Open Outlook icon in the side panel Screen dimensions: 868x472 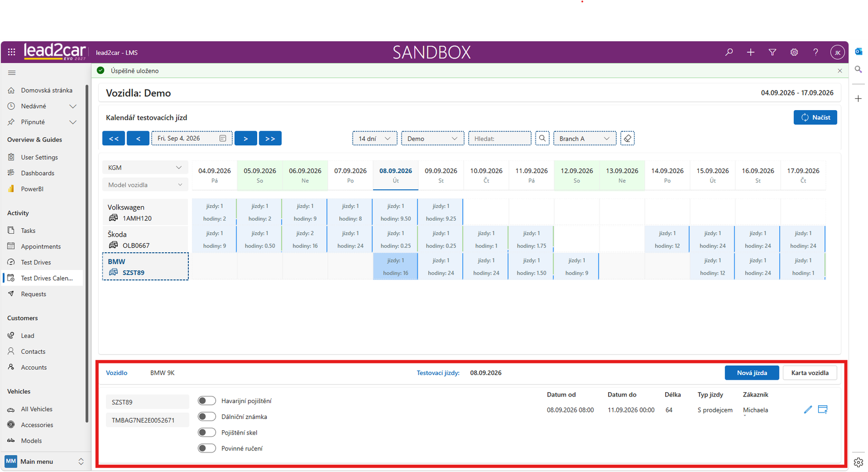tap(858, 52)
